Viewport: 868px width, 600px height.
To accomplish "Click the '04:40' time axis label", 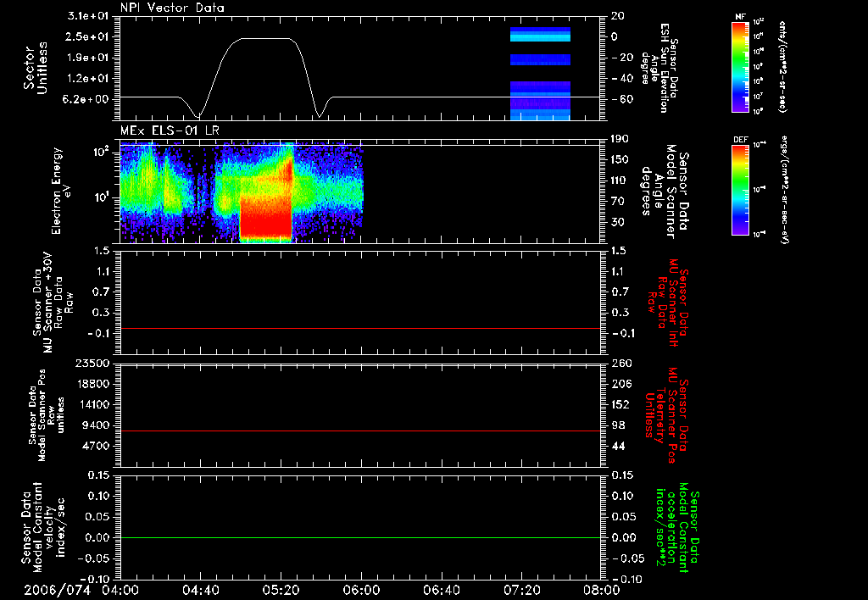I will (200, 590).
